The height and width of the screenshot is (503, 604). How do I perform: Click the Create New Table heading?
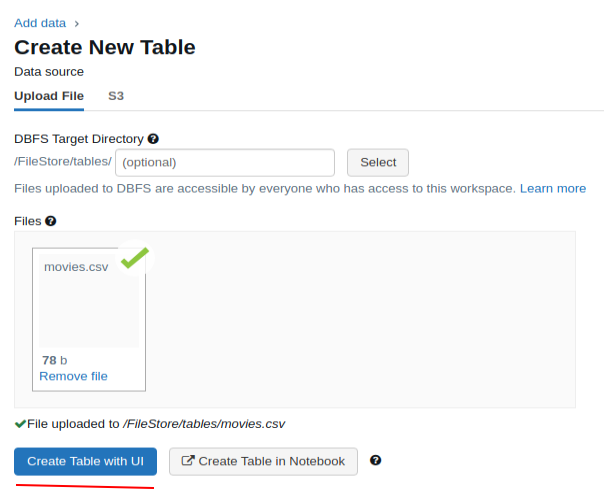[x=105, y=47]
